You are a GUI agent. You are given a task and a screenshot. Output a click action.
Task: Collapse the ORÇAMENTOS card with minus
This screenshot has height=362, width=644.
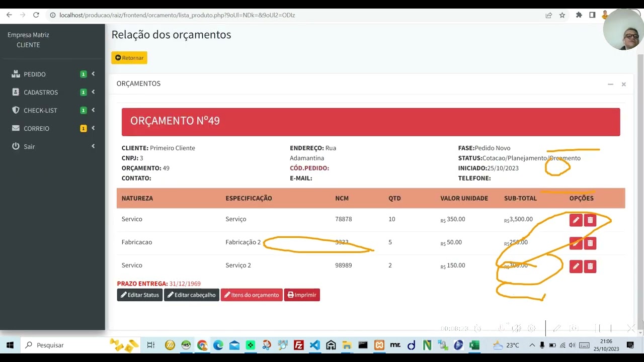(610, 84)
